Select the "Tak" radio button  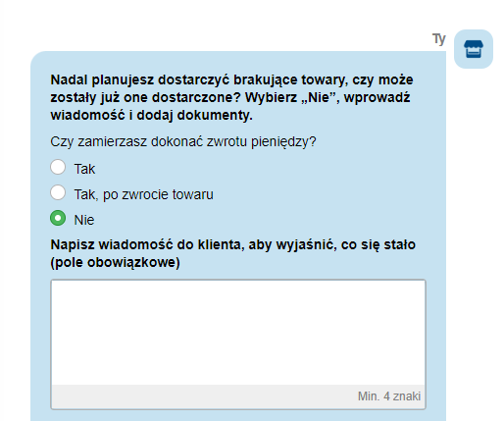coord(58,167)
